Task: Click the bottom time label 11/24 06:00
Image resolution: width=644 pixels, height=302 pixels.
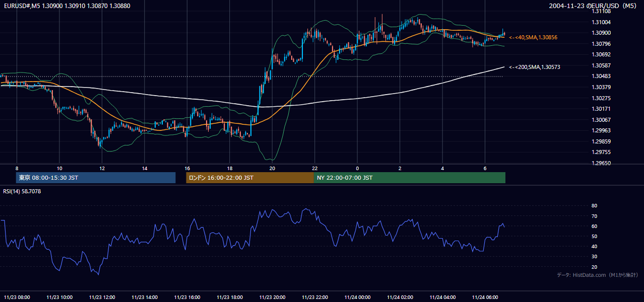Action: tap(485, 297)
